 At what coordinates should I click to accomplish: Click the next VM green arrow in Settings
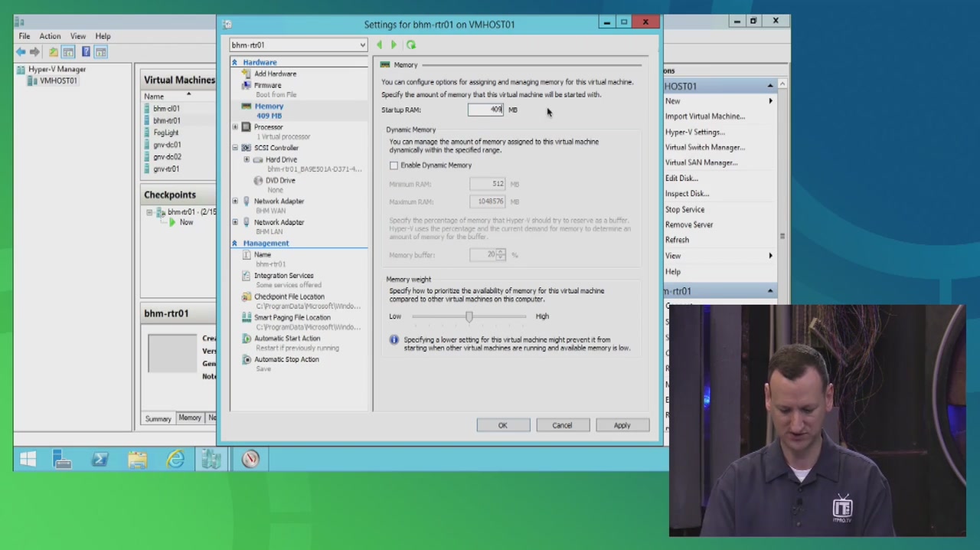[394, 45]
